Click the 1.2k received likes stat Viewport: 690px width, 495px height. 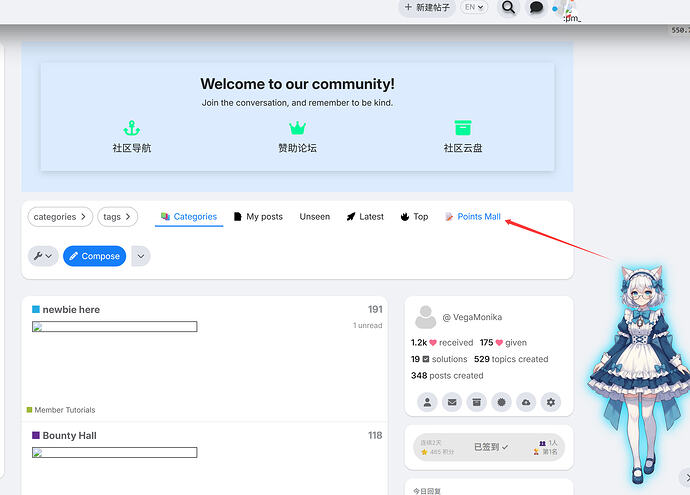[442, 343]
